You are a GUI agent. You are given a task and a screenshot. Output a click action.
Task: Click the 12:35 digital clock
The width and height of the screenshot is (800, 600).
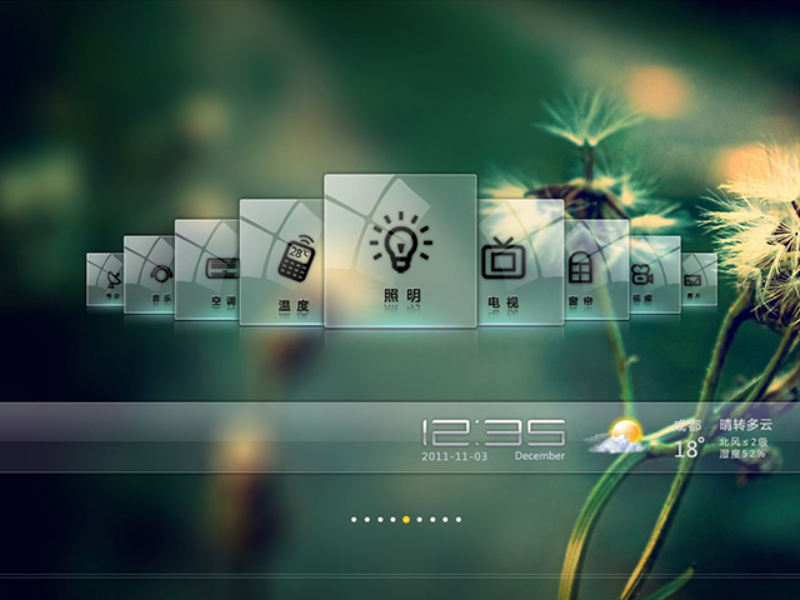[492, 432]
